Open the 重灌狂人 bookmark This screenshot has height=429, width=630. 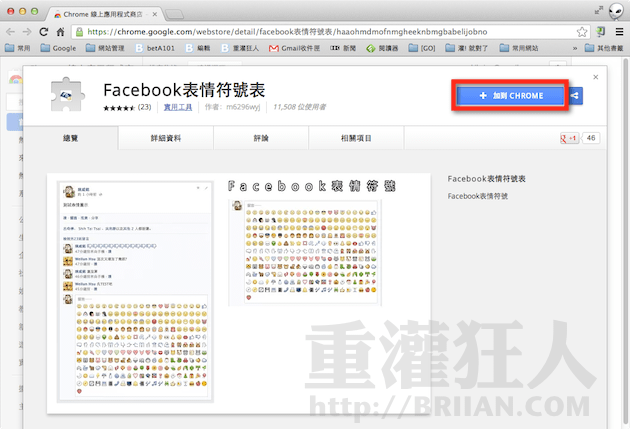[x=240, y=48]
